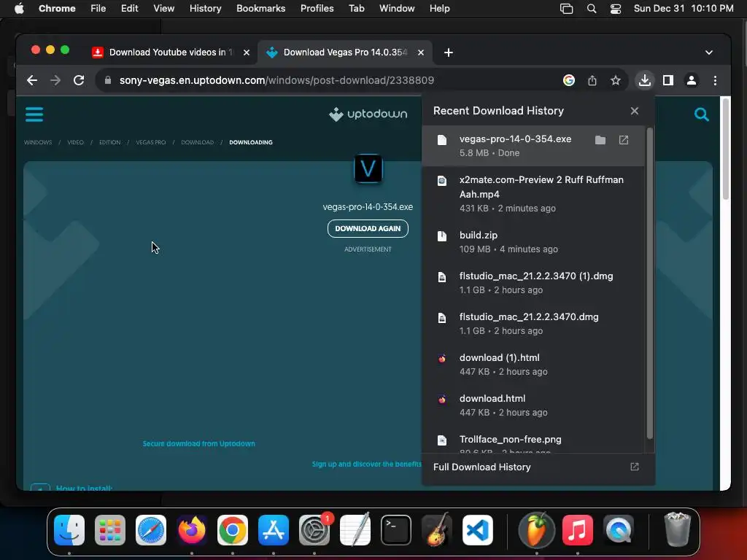Image resolution: width=747 pixels, height=560 pixels.
Task: Open vegas-pro-14-0-354.exe with external icon
Action: coord(624,140)
